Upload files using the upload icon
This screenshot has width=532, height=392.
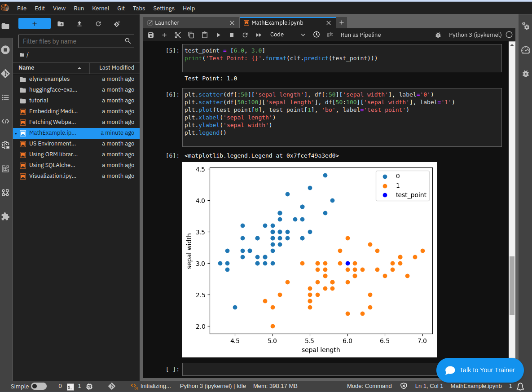pyautogui.click(x=79, y=24)
